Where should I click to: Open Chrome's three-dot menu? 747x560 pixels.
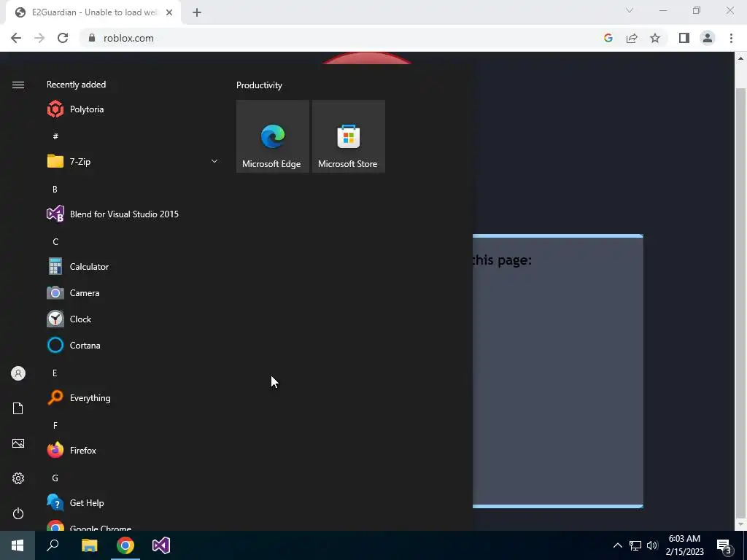(x=731, y=38)
